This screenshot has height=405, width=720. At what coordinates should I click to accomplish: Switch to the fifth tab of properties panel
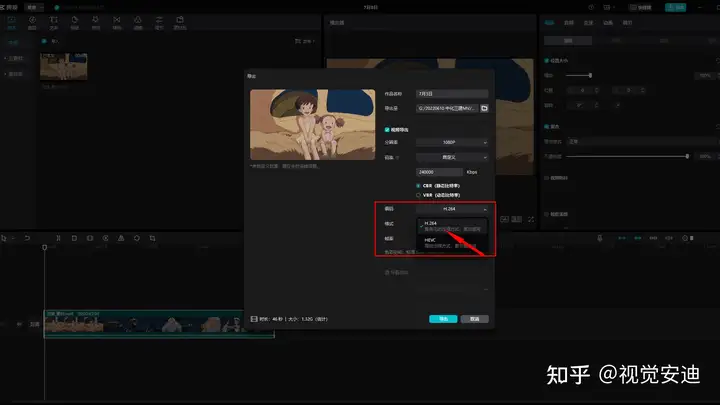(x=627, y=22)
